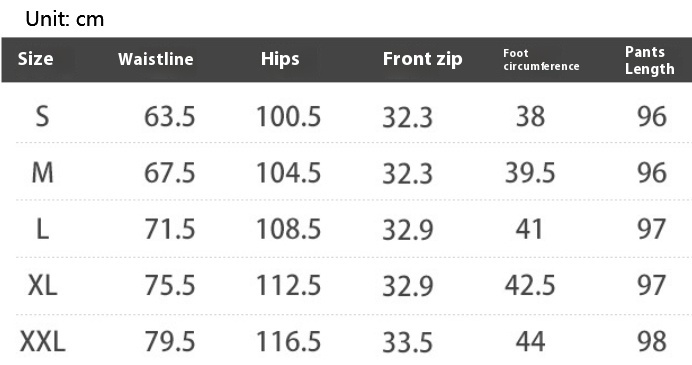Click the 104.5 hips value
The image size is (692, 365).
pyautogui.click(x=289, y=173)
